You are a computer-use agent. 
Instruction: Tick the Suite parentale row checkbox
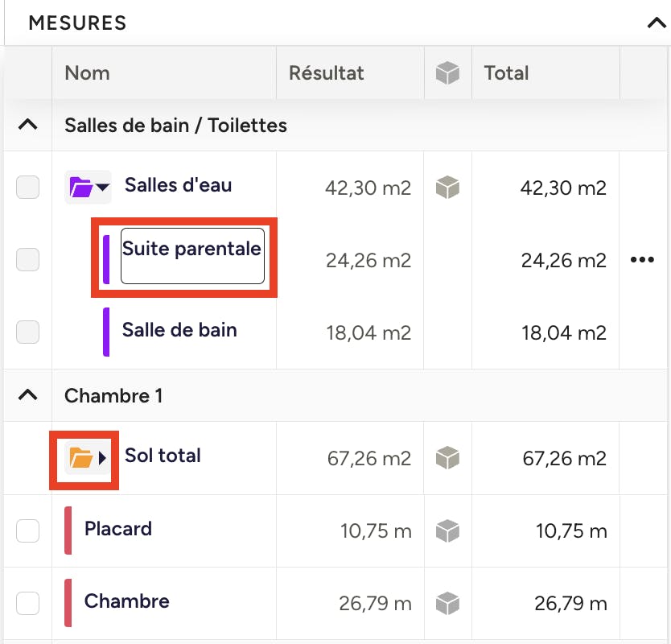tap(28, 259)
